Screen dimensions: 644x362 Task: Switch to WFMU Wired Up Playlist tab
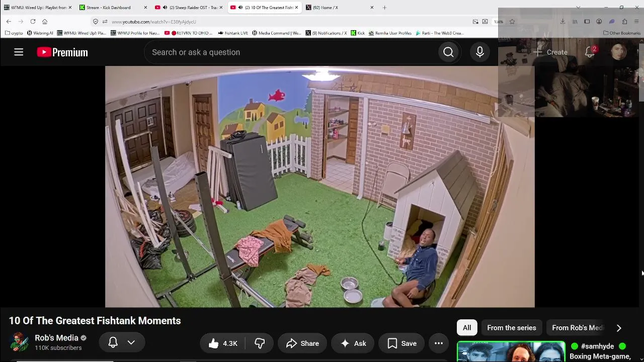(x=38, y=8)
